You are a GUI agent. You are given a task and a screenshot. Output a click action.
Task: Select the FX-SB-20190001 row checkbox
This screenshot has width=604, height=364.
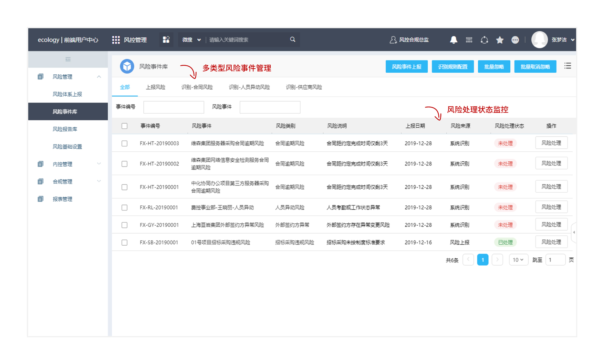tap(124, 243)
